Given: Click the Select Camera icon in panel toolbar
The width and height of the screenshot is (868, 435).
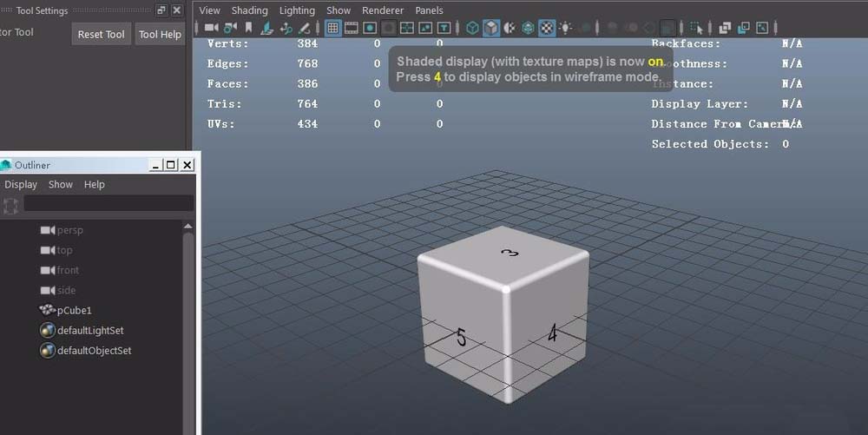Looking at the screenshot, I should (x=211, y=28).
